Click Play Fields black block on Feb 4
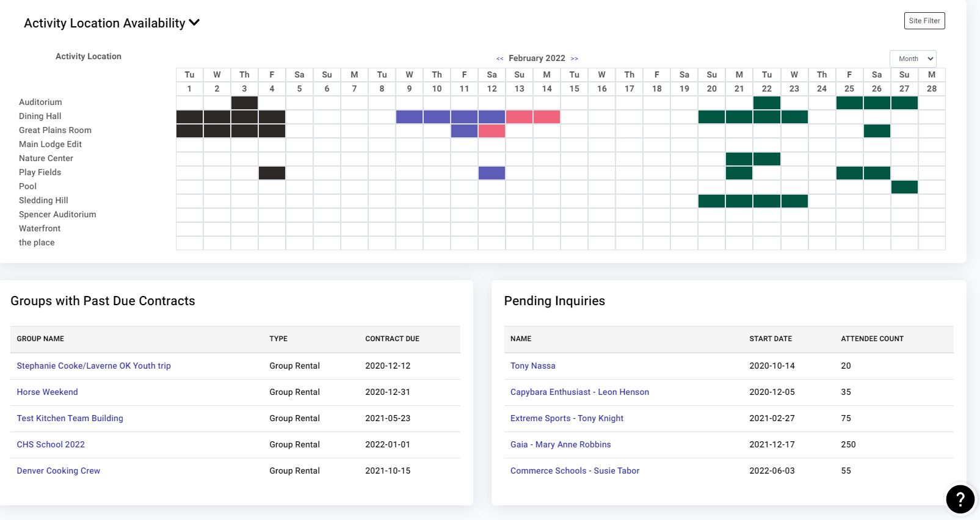Viewport: 980px width, 520px height. [x=272, y=173]
